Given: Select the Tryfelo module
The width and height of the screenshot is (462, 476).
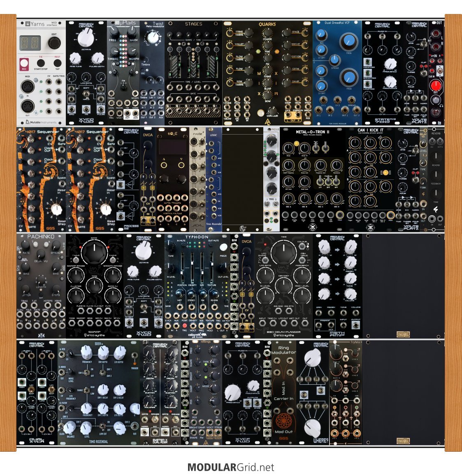Looking at the screenshot, I should coord(346,392).
